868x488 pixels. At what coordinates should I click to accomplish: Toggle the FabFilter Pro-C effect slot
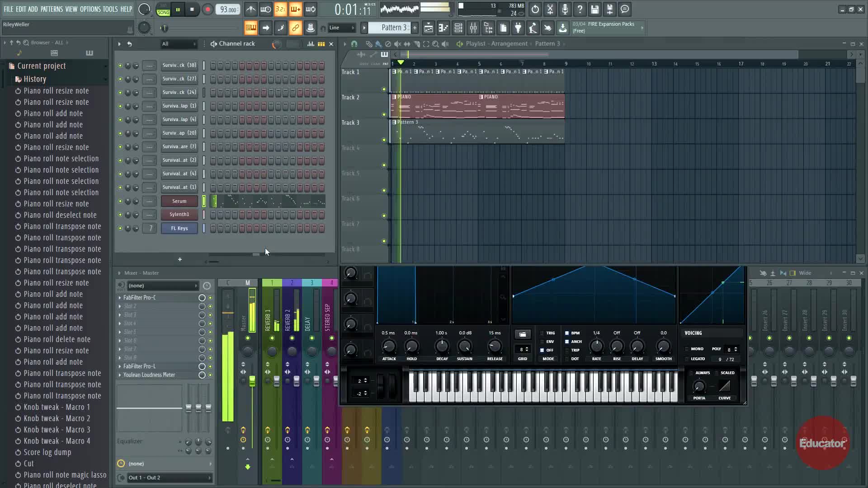click(210, 298)
